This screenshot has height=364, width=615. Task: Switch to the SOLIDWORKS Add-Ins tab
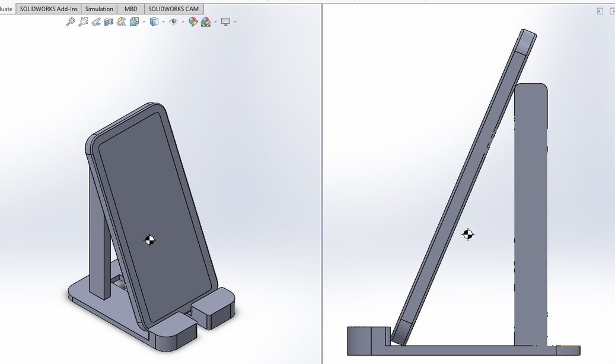pos(49,9)
